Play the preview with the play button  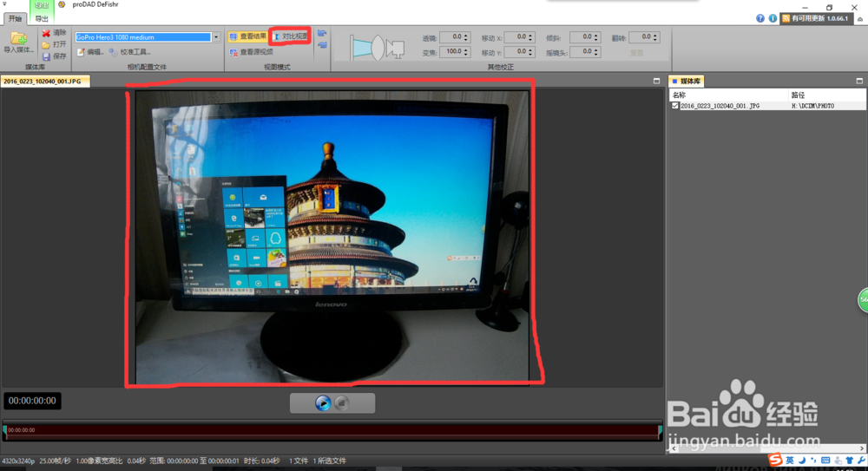click(x=323, y=403)
